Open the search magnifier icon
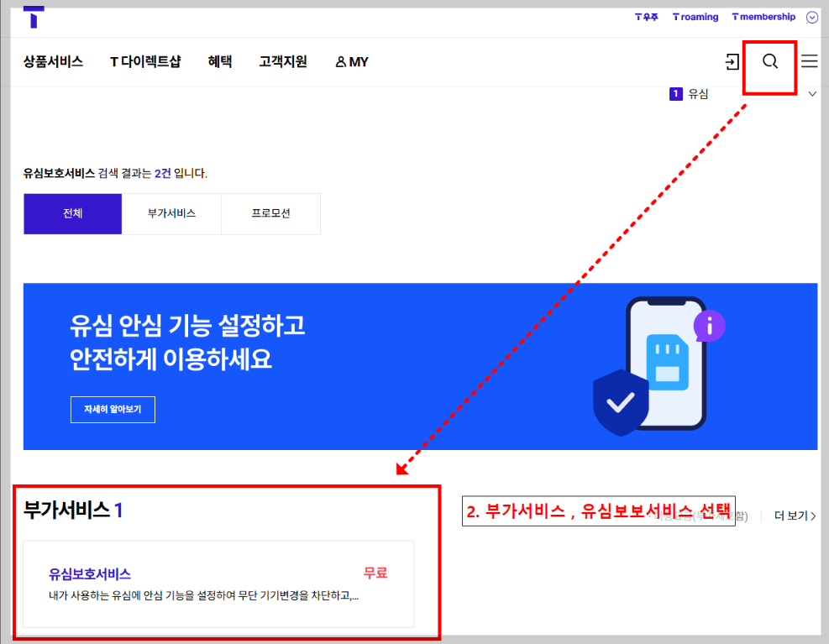The width and height of the screenshot is (829, 644). [x=769, y=61]
